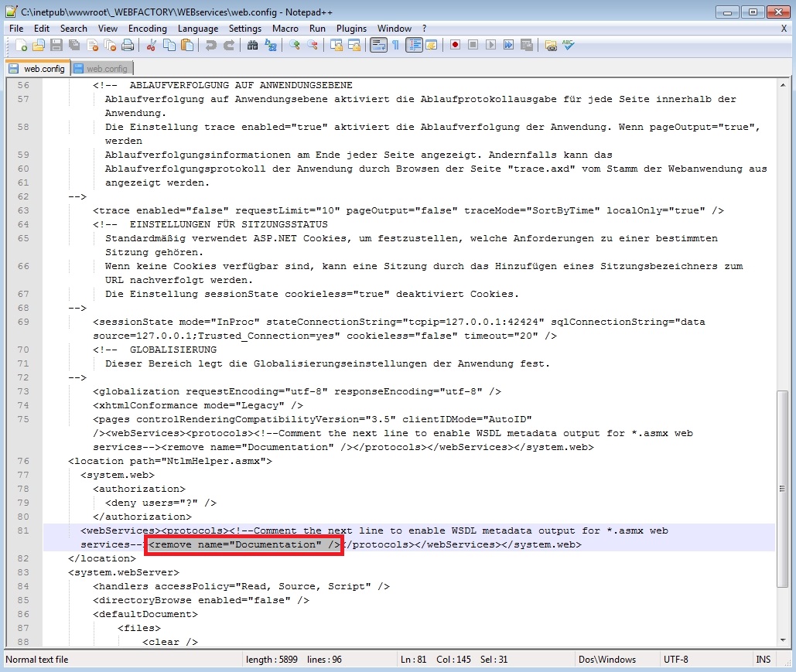Open the Encoding menu
Viewport: 796px width, 672px height.
147,28
